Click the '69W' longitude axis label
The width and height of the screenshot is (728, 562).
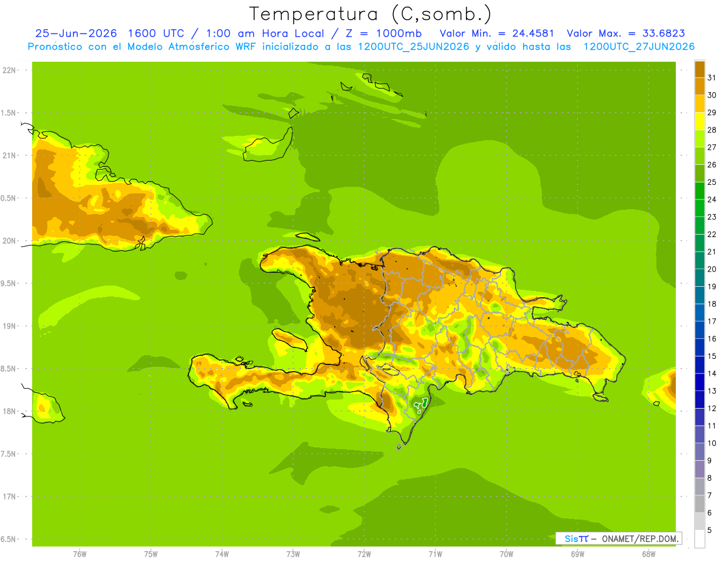[x=578, y=554]
